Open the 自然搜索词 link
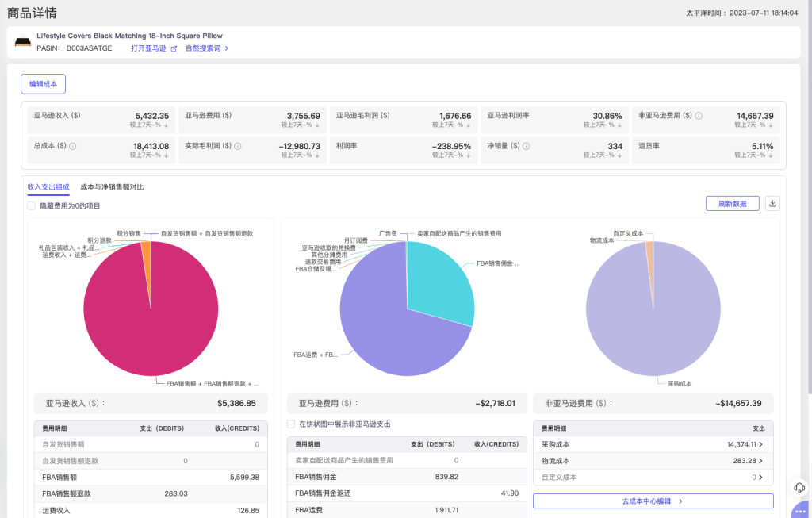The width and height of the screenshot is (812, 518). (x=203, y=48)
